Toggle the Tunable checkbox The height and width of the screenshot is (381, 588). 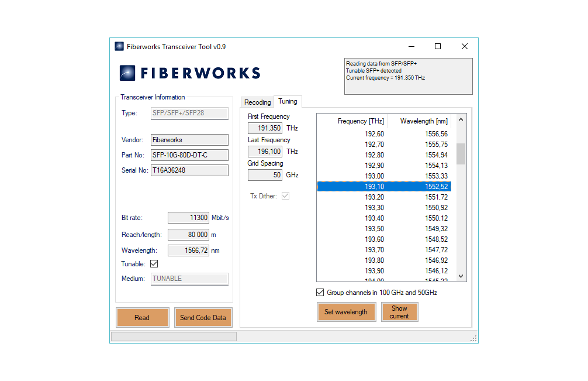(154, 264)
